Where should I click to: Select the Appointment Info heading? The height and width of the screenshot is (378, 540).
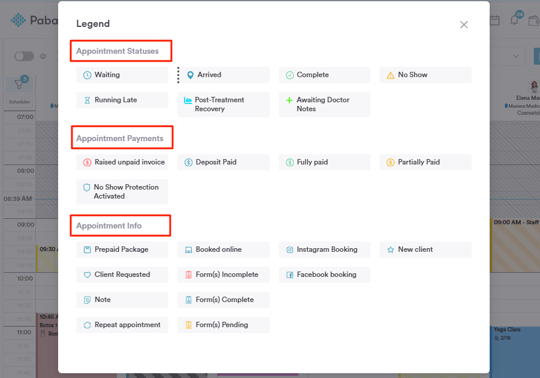109,226
